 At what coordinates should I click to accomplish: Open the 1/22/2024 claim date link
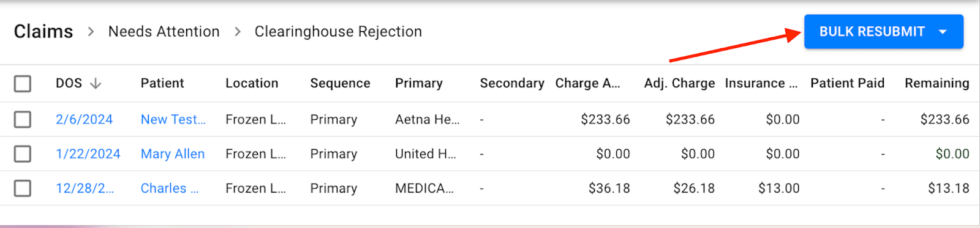click(x=88, y=154)
